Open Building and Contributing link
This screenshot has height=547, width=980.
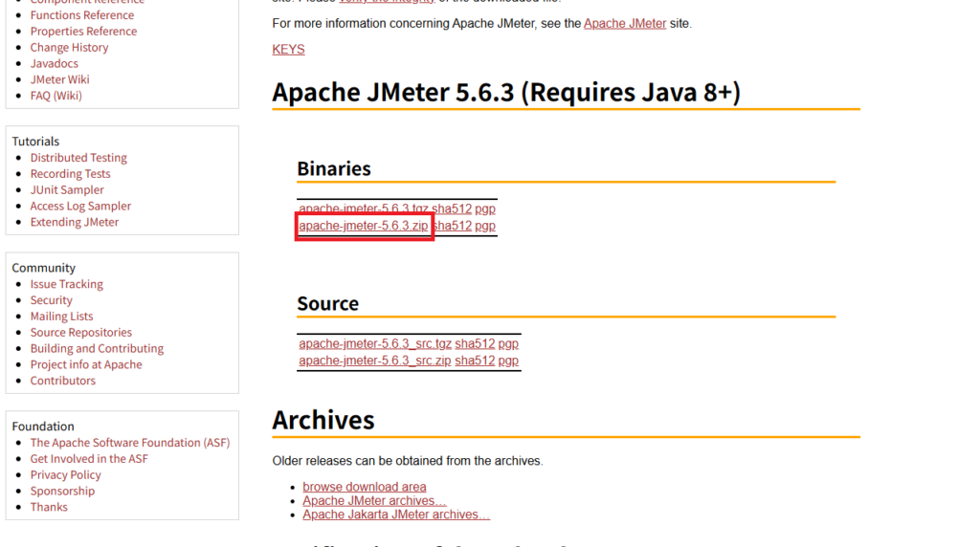(x=97, y=348)
